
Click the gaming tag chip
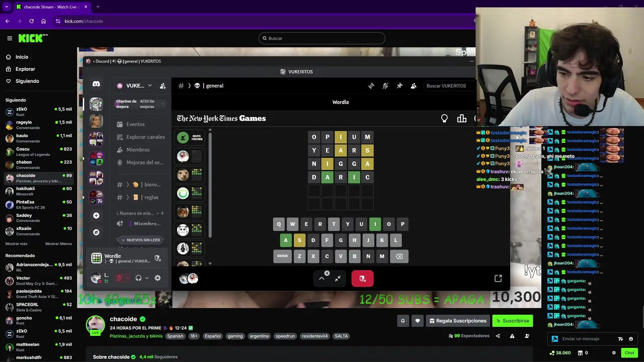235,336
